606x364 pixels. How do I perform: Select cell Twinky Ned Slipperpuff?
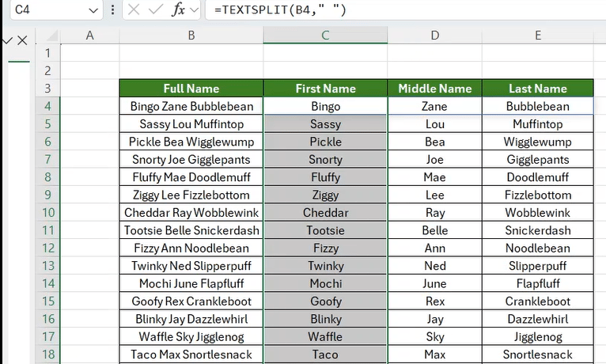[x=191, y=266]
